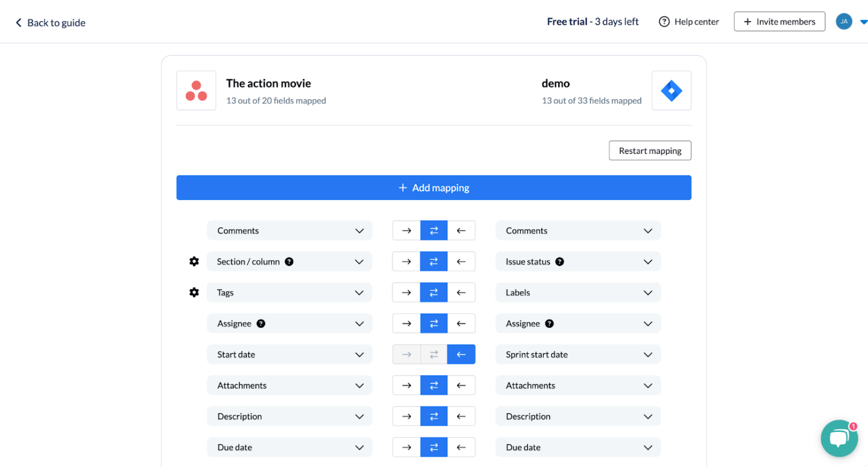Click the Jira logo icon

tap(671, 90)
